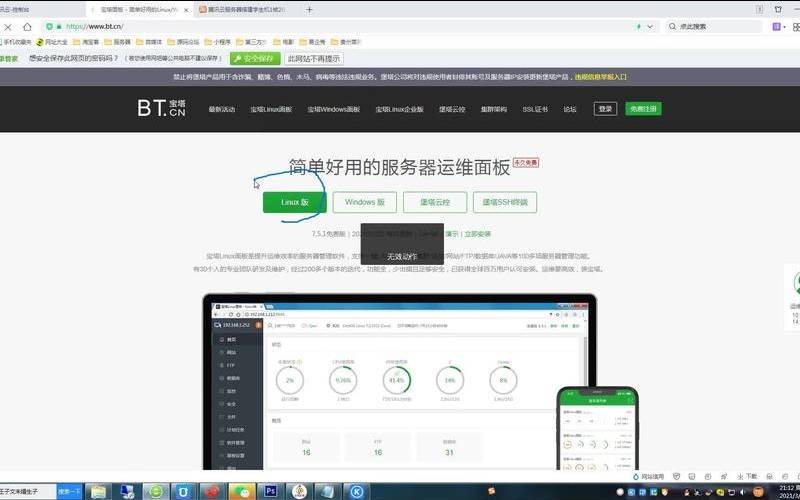Viewport: 800px width, 500px height.
Task: Open 易企秀 bookmarks folder
Action: (312, 42)
